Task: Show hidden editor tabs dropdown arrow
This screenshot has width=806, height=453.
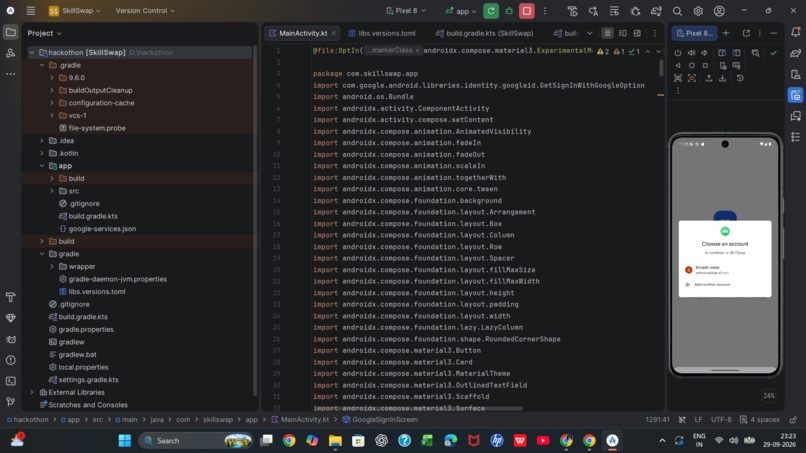Action: point(590,33)
